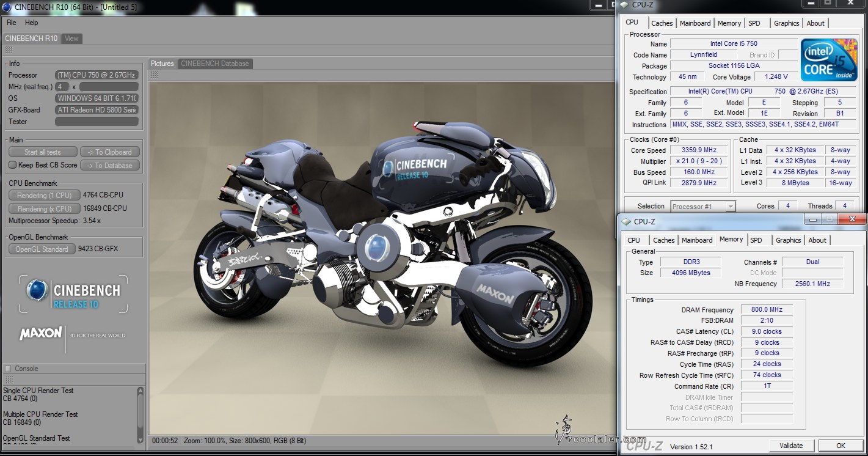
Task: Click the Core Voltage 1.248 V value
Action: (776, 77)
